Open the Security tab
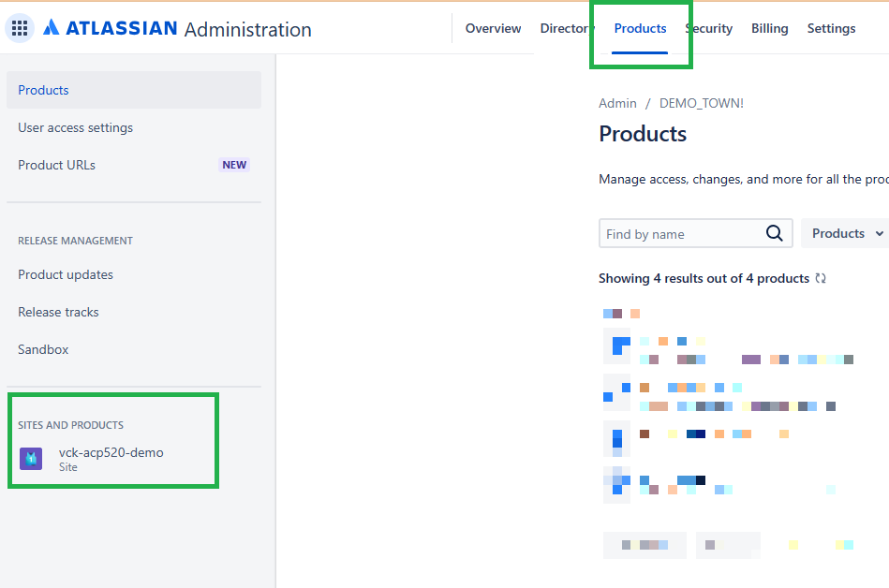This screenshot has width=889, height=588. pyautogui.click(x=710, y=28)
